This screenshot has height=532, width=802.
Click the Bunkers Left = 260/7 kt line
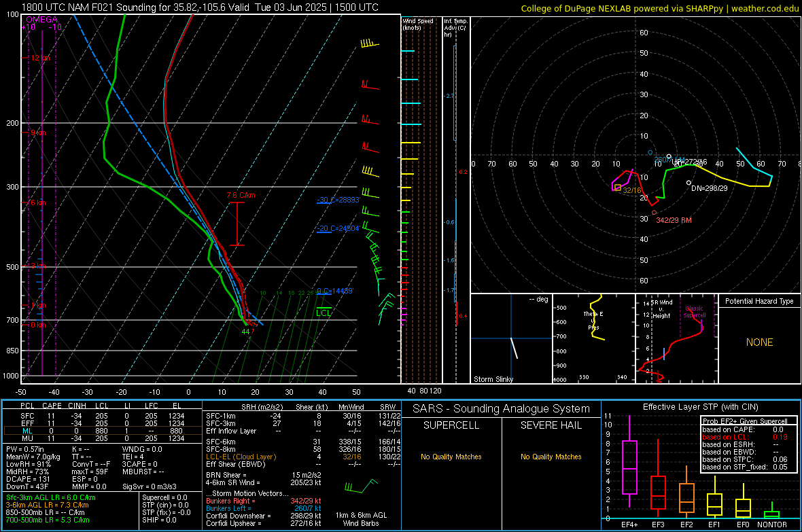[264, 508]
